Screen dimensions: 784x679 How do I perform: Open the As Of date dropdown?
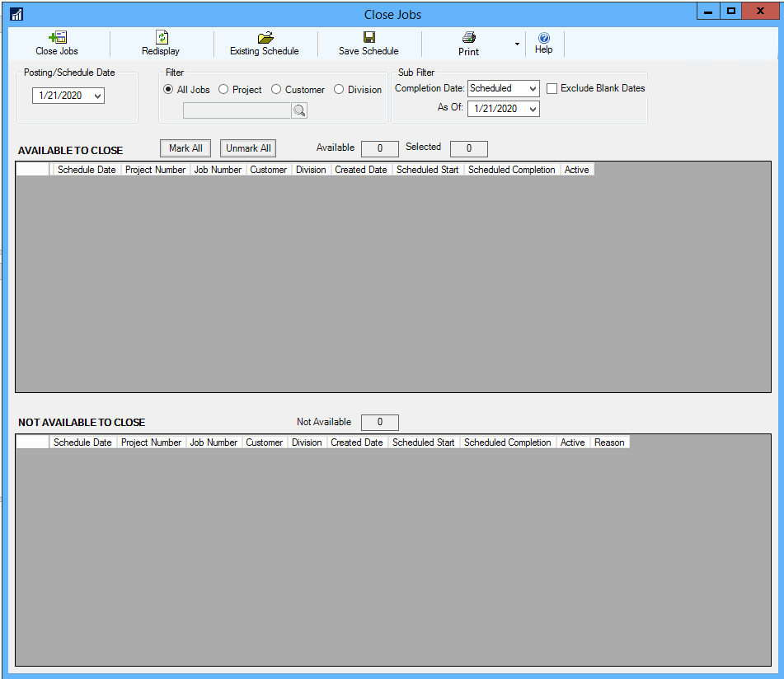532,109
